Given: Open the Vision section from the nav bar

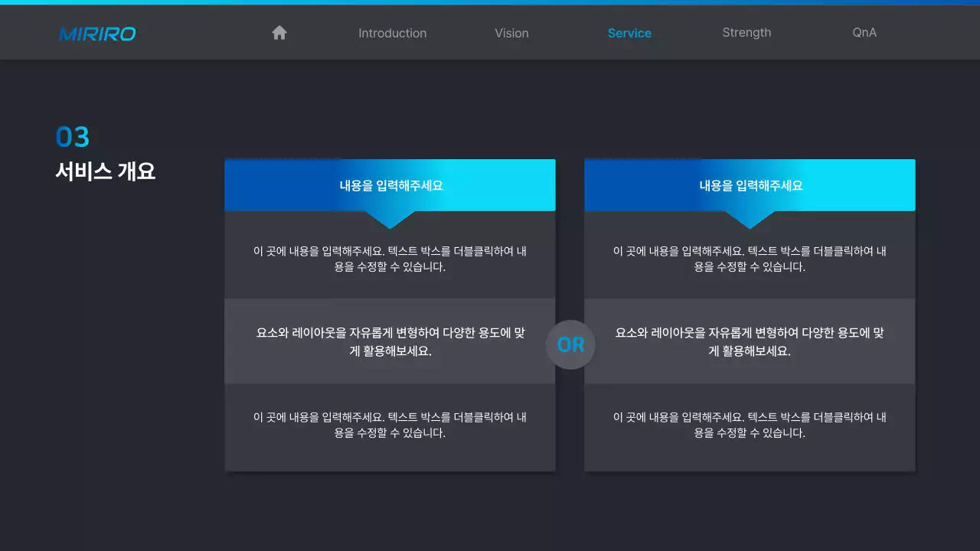Looking at the screenshot, I should pyautogui.click(x=511, y=33).
